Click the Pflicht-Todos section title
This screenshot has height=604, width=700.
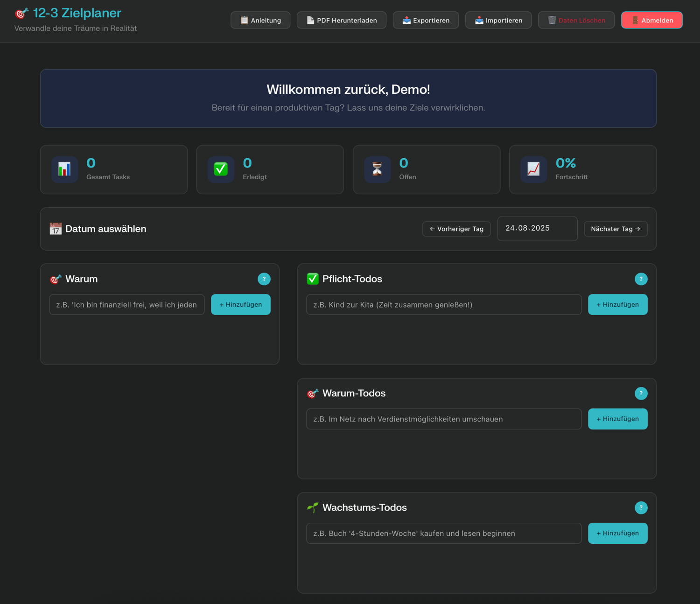pyautogui.click(x=352, y=279)
